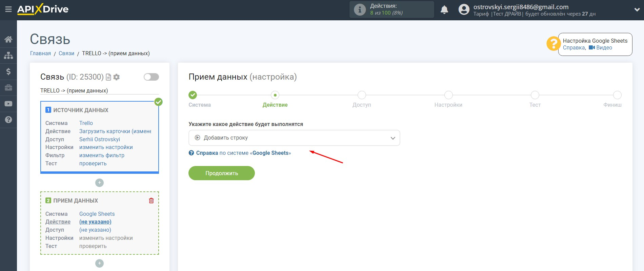The width and height of the screenshot is (644, 271).
Task: Expand the account menu chevron
Action: [637, 10]
